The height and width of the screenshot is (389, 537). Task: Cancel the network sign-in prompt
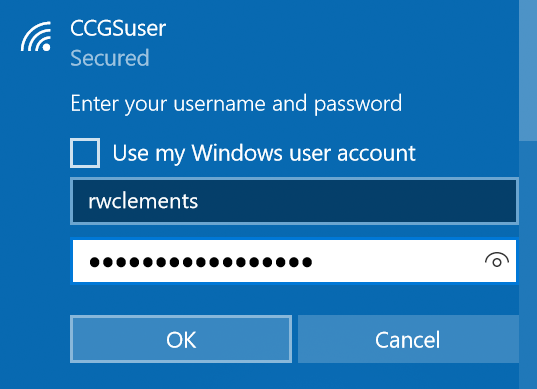pos(408,339)
